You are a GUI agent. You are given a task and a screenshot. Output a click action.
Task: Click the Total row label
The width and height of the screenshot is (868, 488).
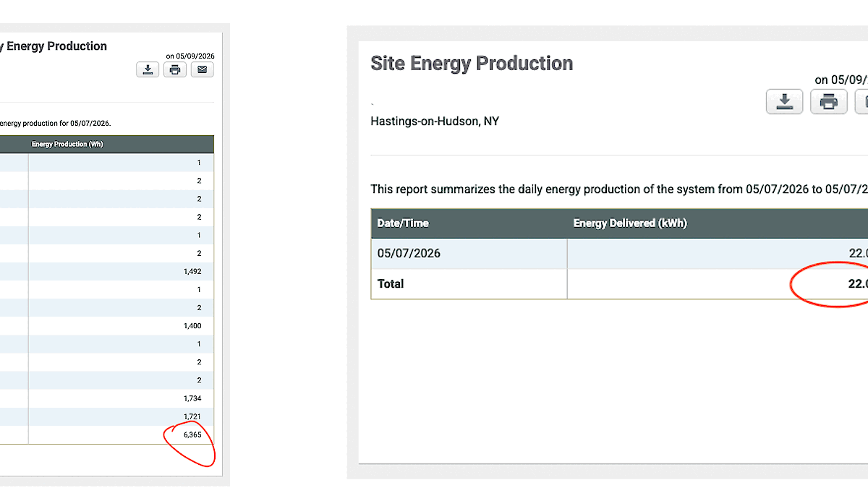pos(391,284)
